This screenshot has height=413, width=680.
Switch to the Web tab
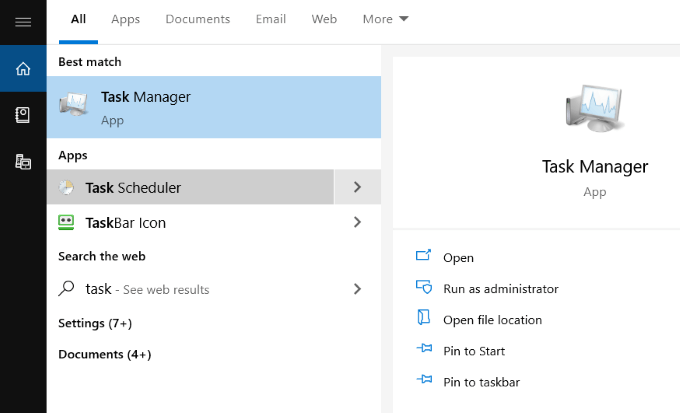(324, 19)
